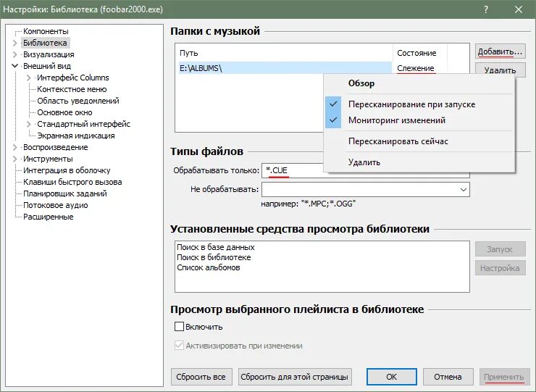
Task: Expand the Воспроизведение tree node
Action: coord(14,147)
